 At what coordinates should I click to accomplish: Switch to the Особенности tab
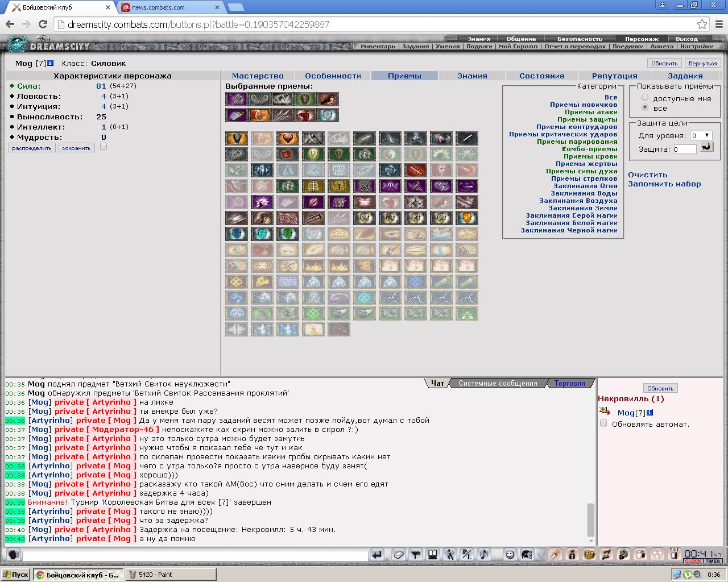coord(333,76)
